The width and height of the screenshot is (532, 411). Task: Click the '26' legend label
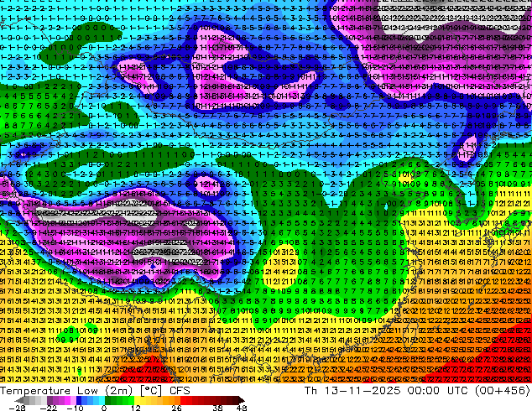coord(176,408)
